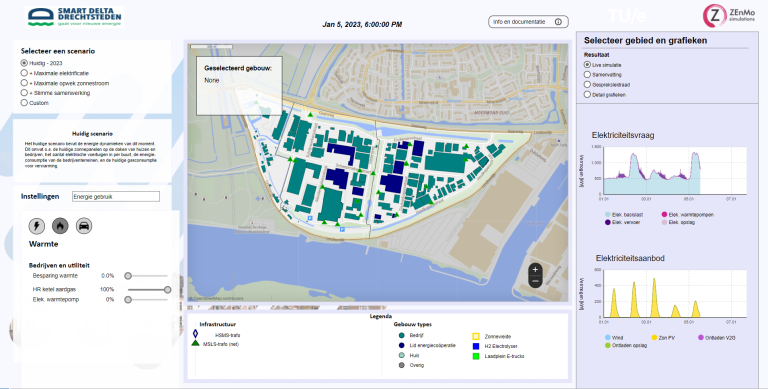
Task: Click the Elek. warmtepomp slider handle
Action: [x=128, y=299]
